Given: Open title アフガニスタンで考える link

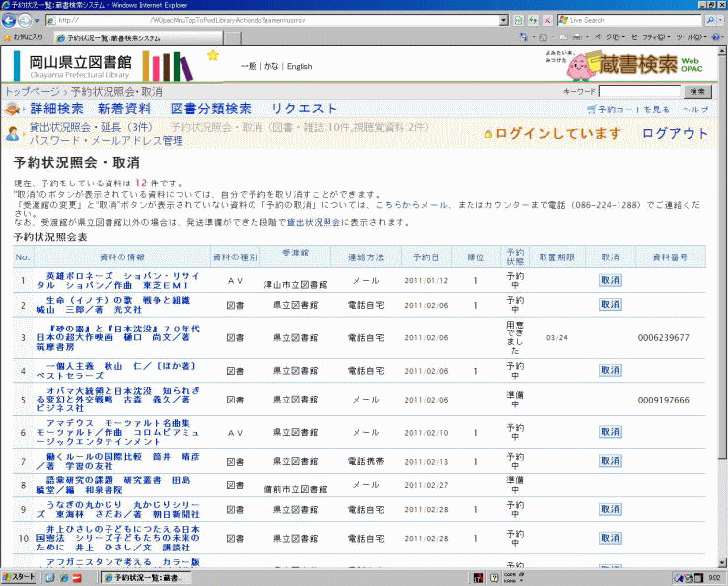Looking at the screenshot, I should 123,562.
